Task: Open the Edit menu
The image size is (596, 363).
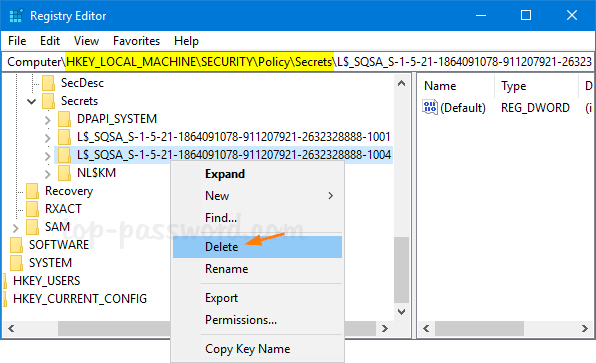Action: coord(50,41)
